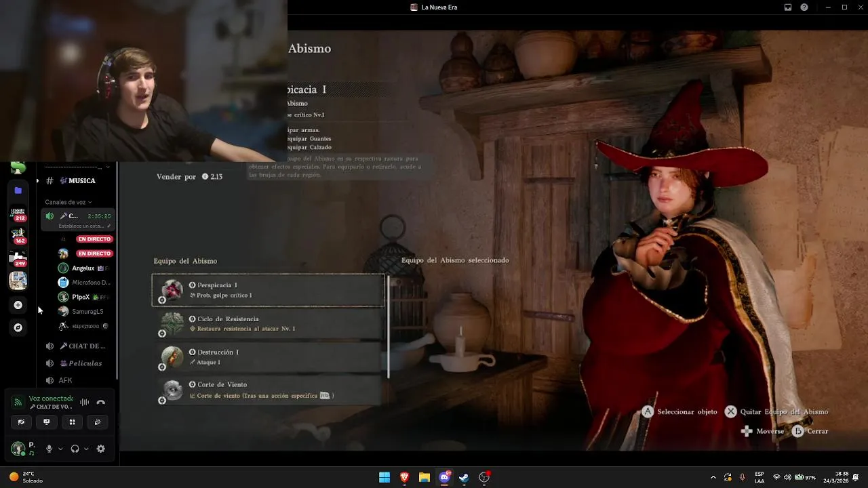The image size is (868, 488).
Task: Click the Ciclo de Resistencia item icon
Action: (172, 324)
